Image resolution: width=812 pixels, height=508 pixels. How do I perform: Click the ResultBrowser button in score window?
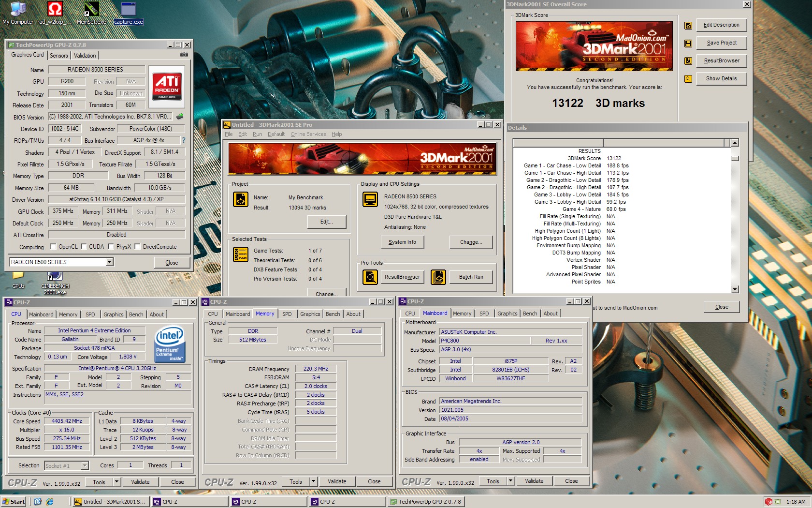click(722, 61)
